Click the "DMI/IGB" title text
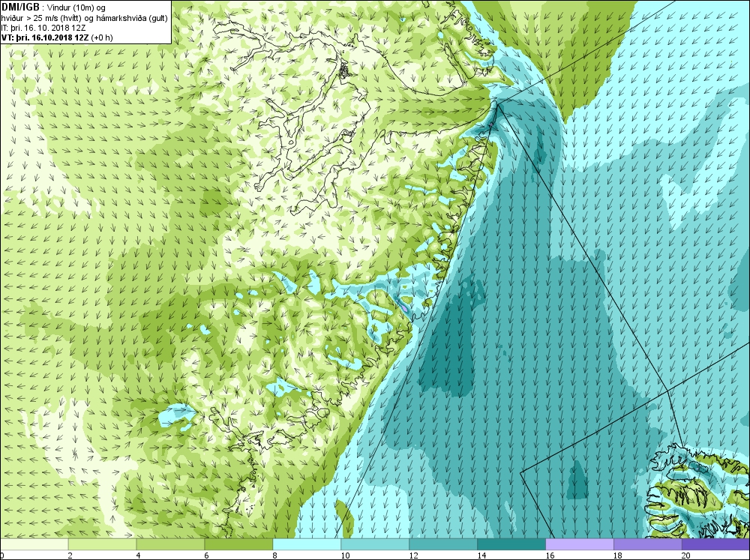The height and width of the screenshot is (560, 750). tap(20, 7)
